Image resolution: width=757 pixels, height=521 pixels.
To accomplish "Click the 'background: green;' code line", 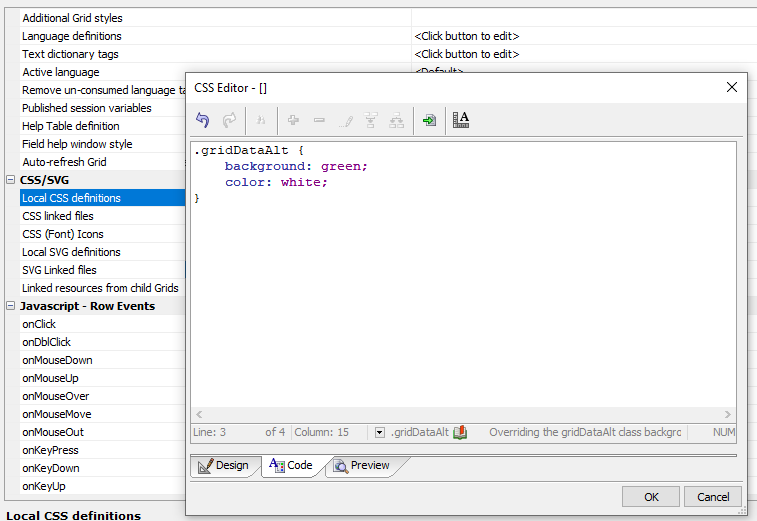I will pos(296,166).
